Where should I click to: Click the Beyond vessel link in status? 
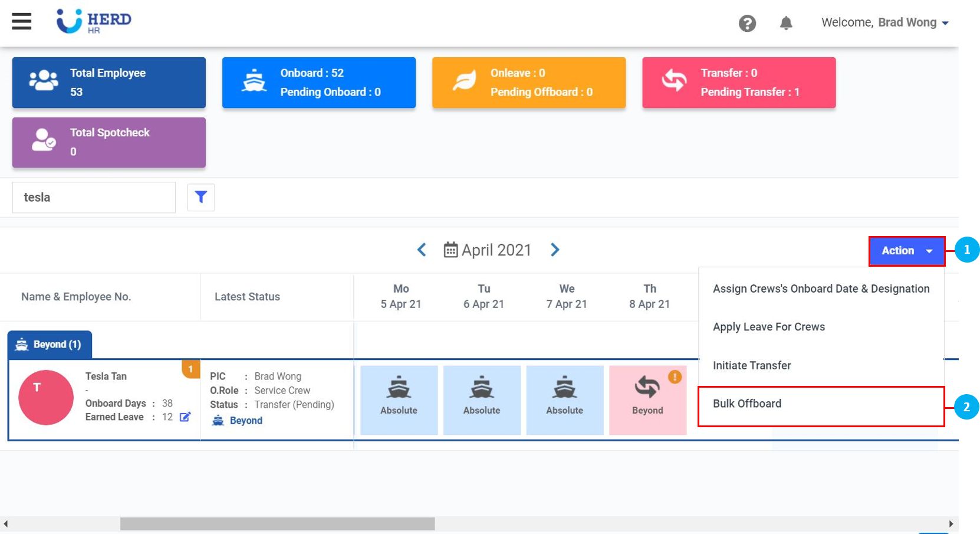pyautogui.click(x=246, y=421)
